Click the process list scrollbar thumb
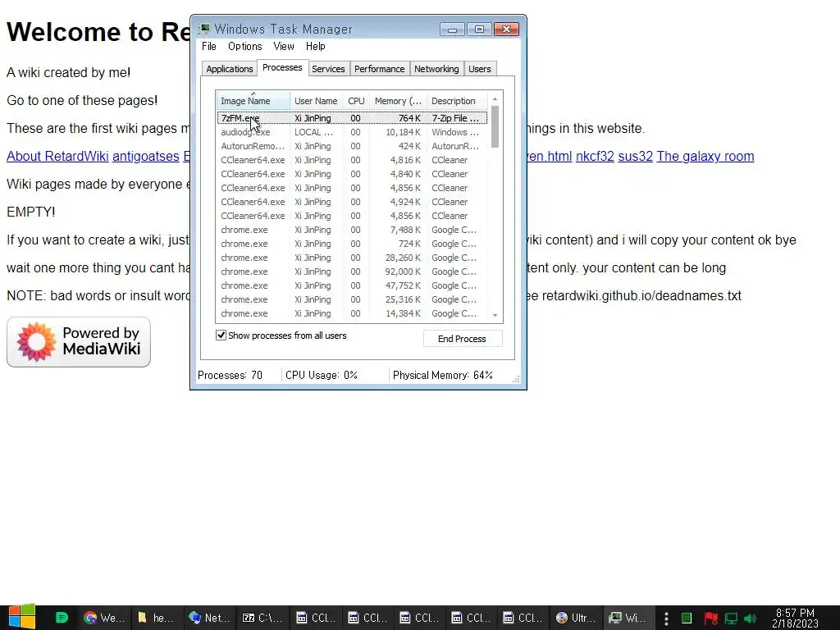840x630 pixels. tap(495, 126)
